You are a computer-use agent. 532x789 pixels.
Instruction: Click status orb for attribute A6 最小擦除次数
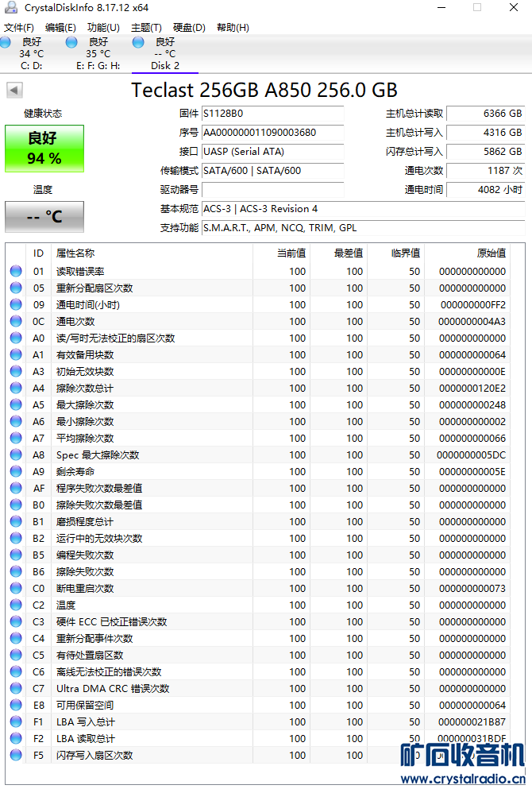click(16, 421)
